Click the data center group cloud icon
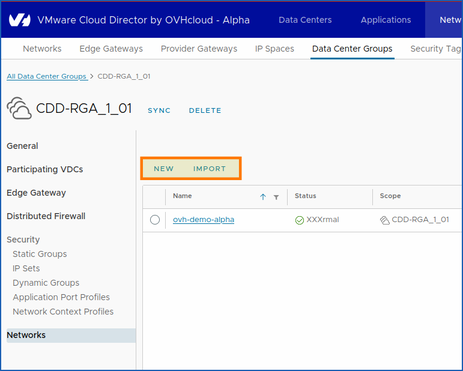The width and height of the screenshot is (463, 371). (x=19, y=108)
